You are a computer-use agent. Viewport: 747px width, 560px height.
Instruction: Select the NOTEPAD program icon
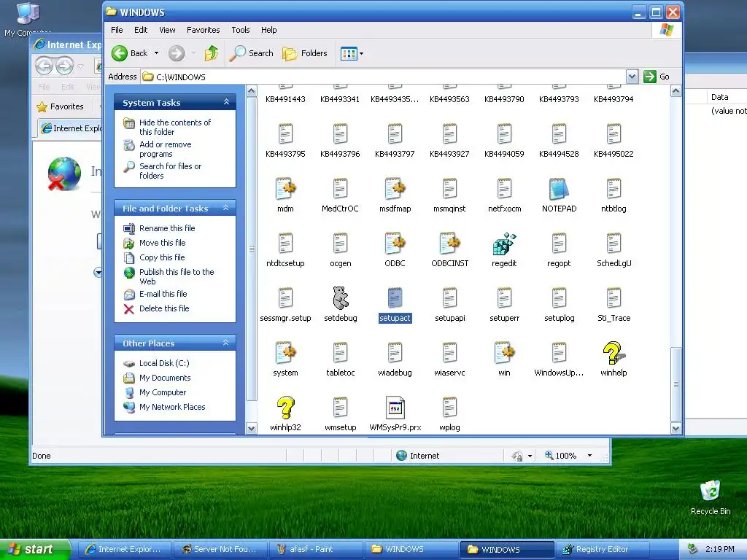pos(559,189)
